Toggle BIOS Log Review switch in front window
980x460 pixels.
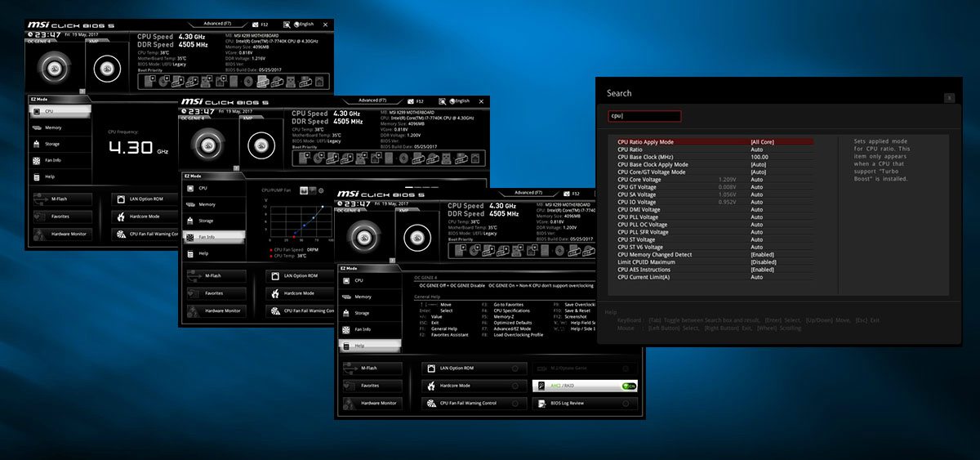pos(625,403)
